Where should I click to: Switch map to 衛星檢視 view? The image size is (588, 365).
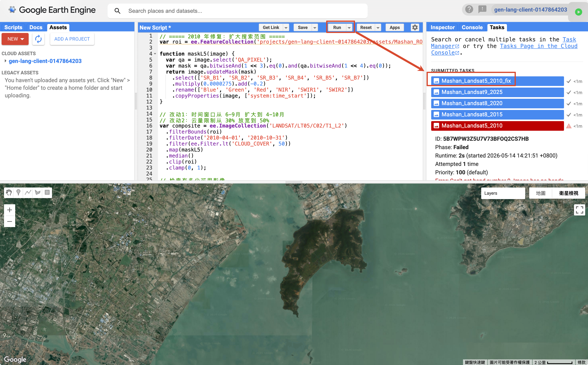tap(568, 193)
